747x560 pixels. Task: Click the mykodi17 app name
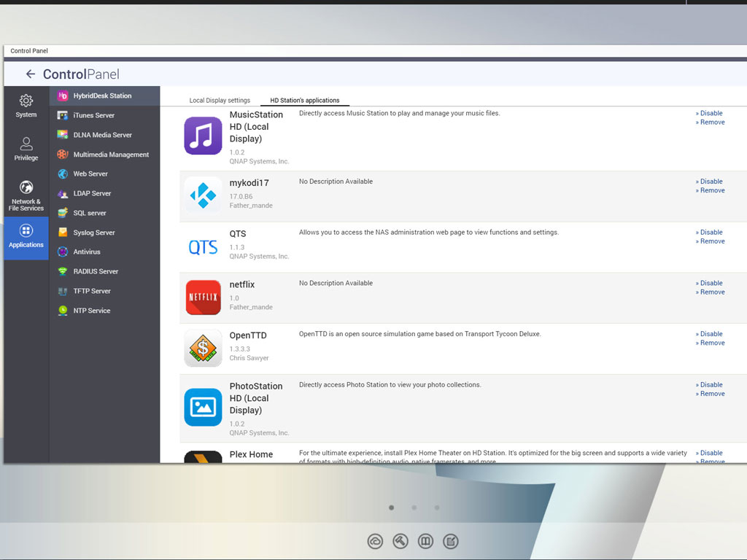pos(249,183)
